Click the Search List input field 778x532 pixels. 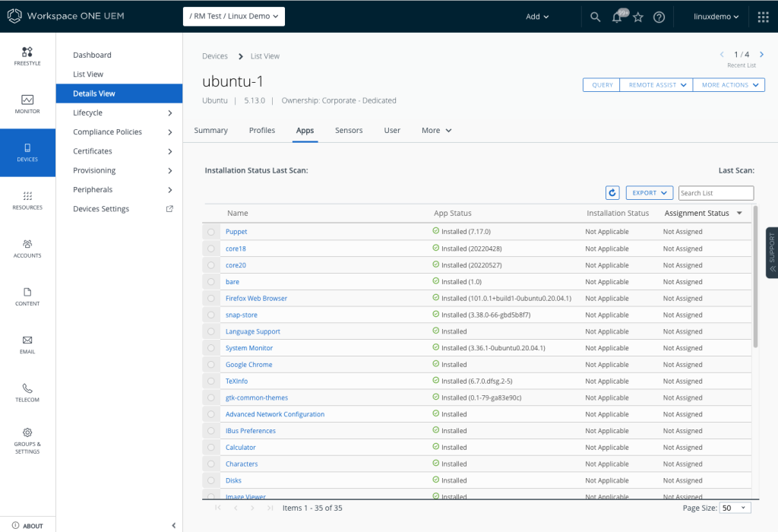pos(716,193)
